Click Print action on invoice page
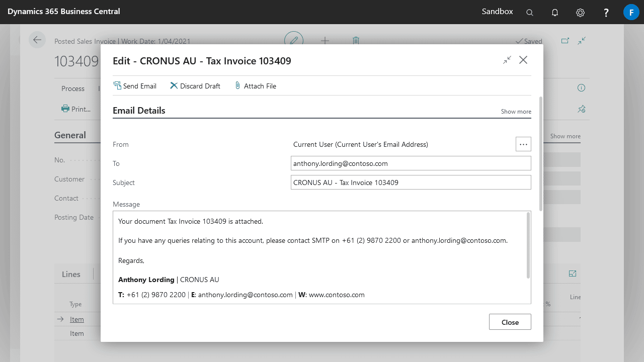 [76, 109]
